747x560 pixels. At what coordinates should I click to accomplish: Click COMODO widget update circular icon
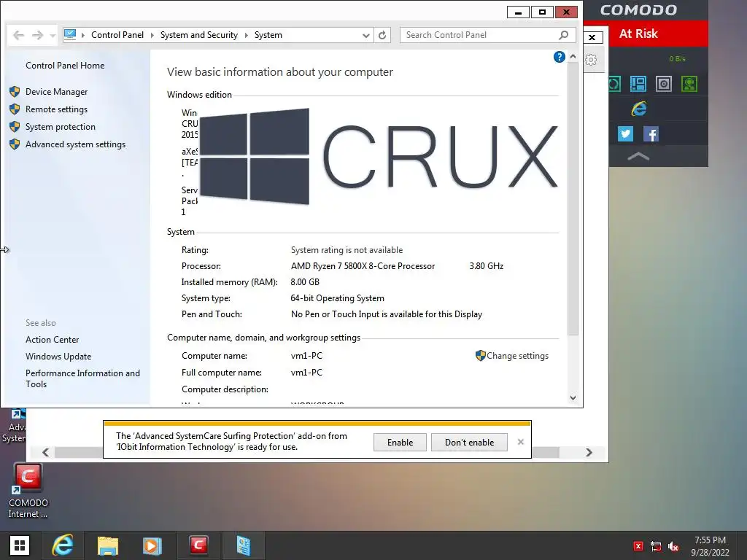pos(614,85)
